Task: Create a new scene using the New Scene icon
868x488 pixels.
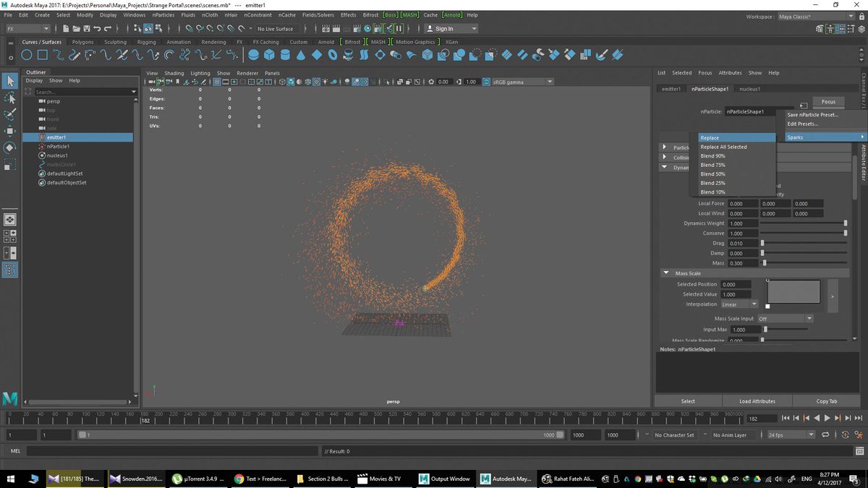Action: click(67, 29)
